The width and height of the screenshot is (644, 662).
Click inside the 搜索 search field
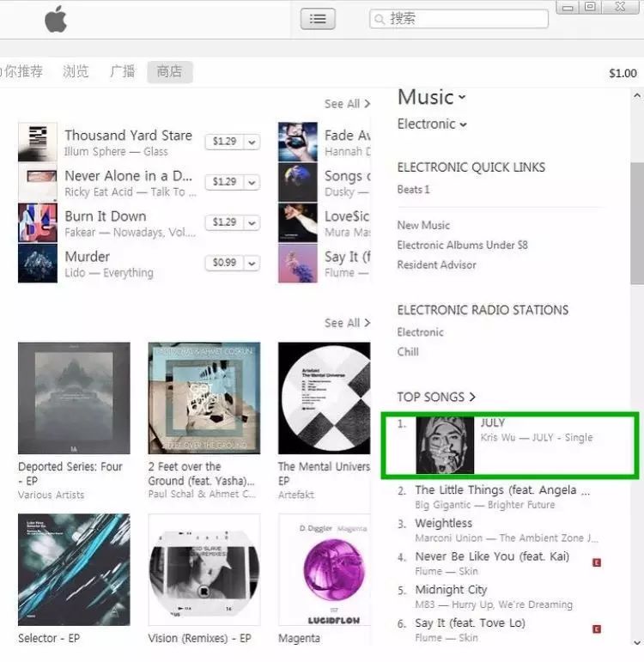click(x=459, y=19)
